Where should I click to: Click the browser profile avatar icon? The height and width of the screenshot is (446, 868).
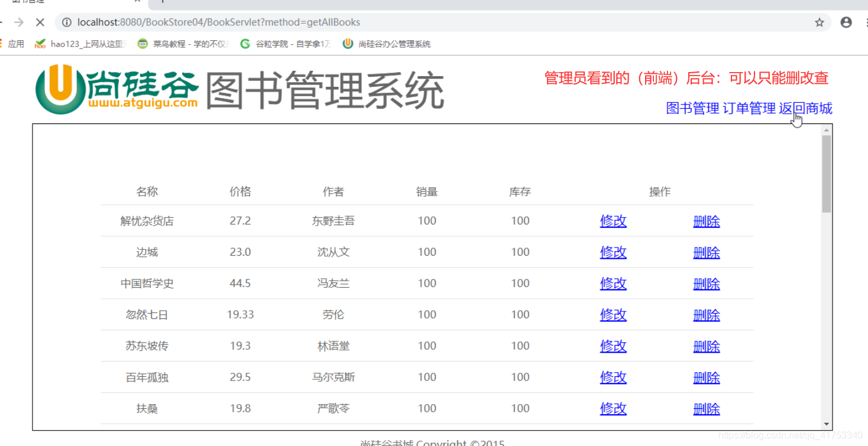[x=846, y=22]
